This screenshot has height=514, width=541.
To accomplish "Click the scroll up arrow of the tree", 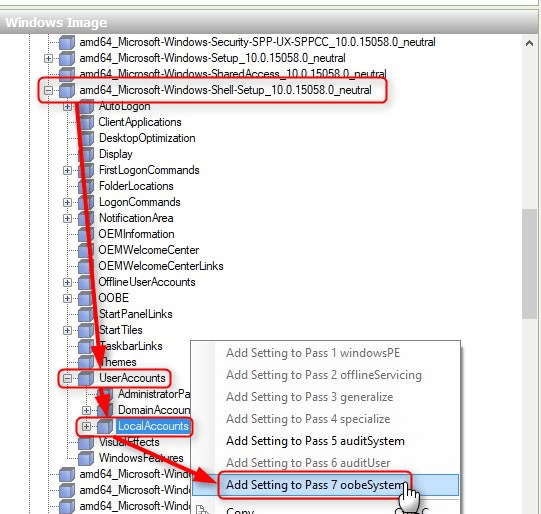I will (x=529, y=43).
